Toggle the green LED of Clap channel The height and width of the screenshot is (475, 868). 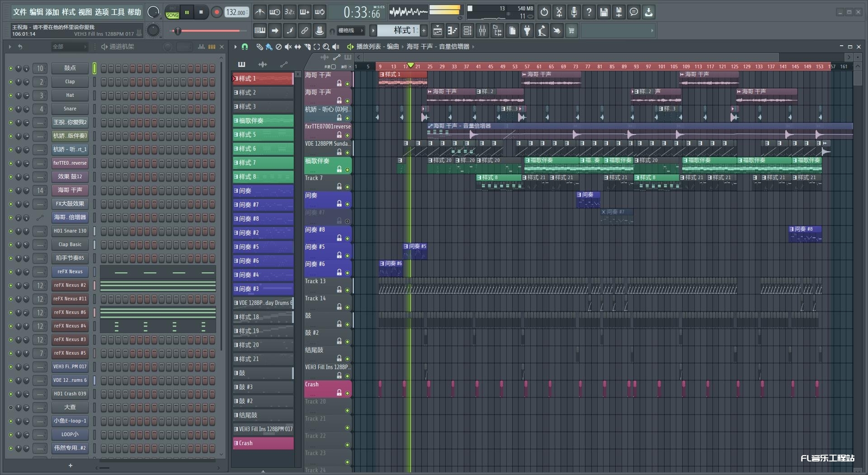coord(11,82)
